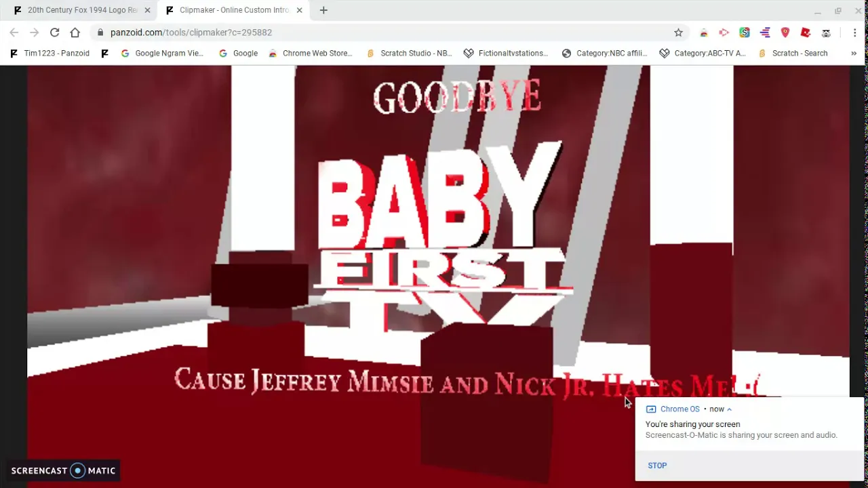Go forward to the next page

(34, 33)
